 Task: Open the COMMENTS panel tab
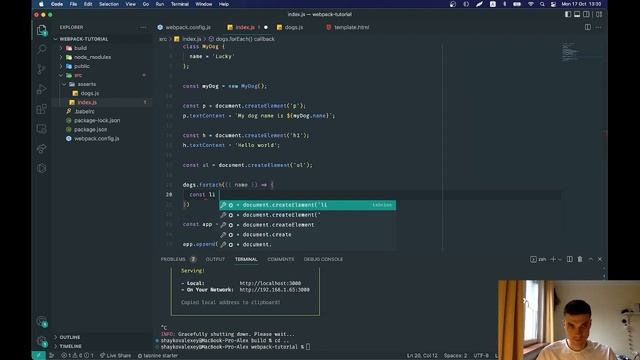280,259
